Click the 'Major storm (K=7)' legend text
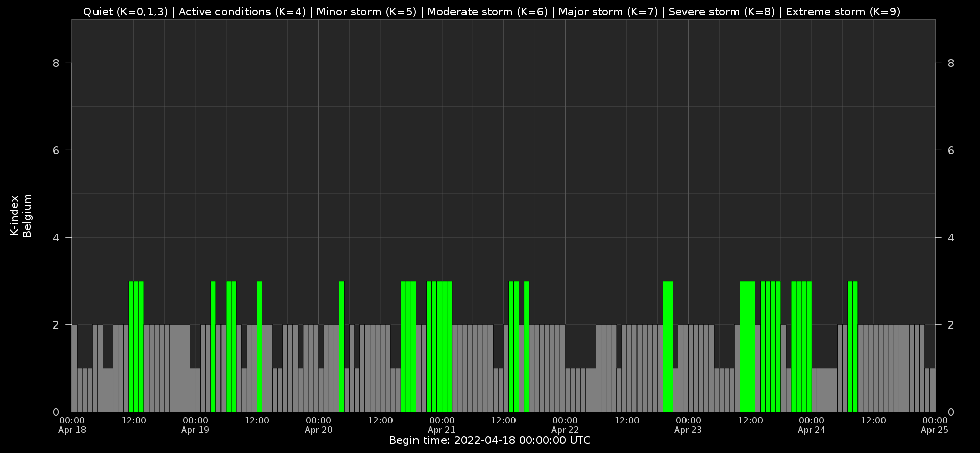The image size is (980, 453). pos(608,12)
